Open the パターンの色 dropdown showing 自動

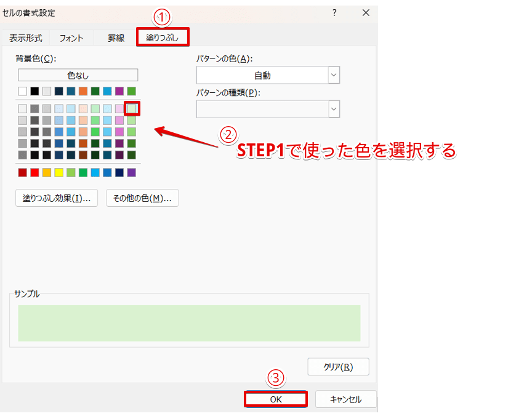click(268, 75)
